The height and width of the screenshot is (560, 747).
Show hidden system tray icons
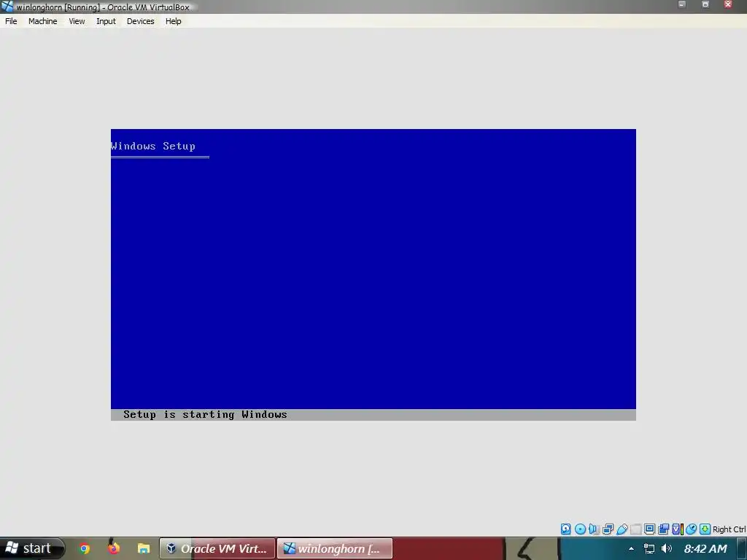631,549
